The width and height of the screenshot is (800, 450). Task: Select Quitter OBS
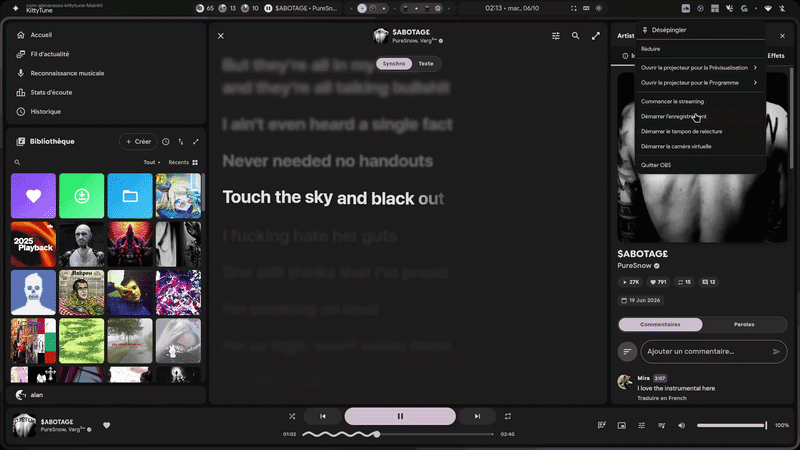(700, 165)
